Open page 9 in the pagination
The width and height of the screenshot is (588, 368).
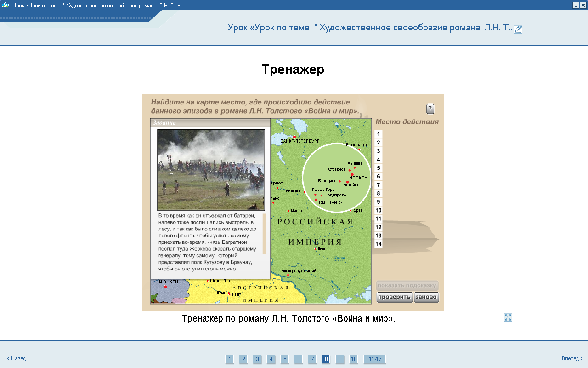point(339,359)
